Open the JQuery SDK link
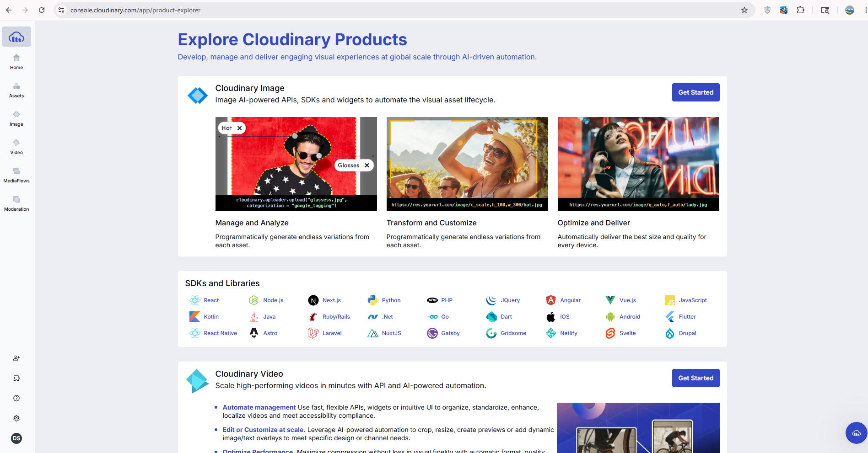This screenshot has height=453, width=868. tap(510, 300)
